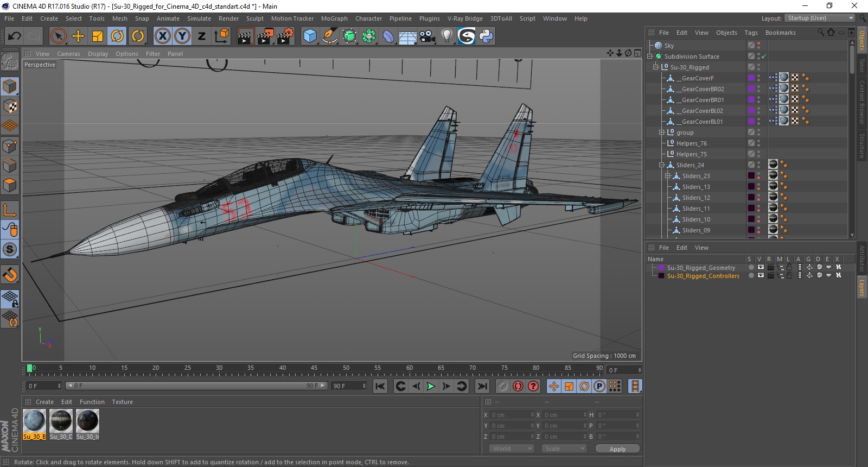Screen dimensions: 868x467
Task: Expand the group object
Action: [662, 132]
